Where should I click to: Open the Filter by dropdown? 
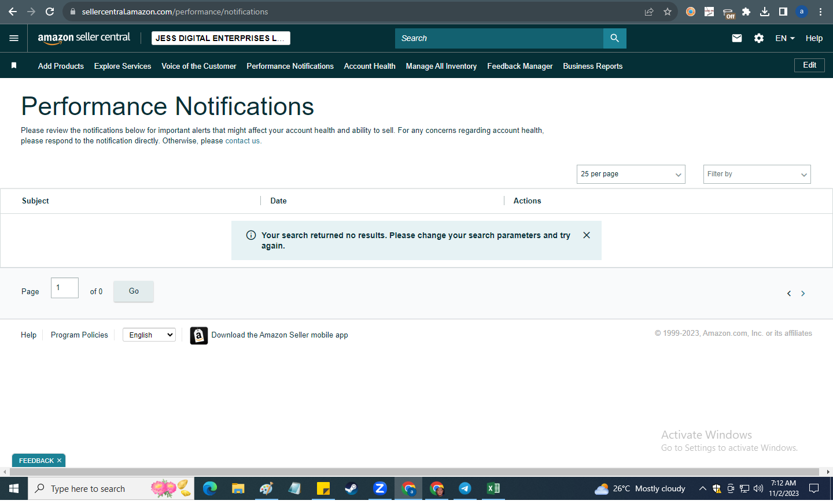coord(757,174)
